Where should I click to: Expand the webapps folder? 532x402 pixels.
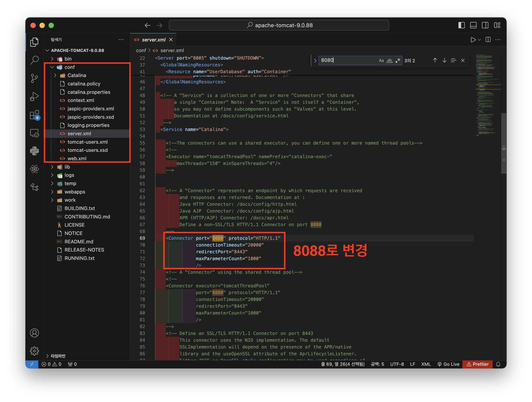(x=75, y=192)
